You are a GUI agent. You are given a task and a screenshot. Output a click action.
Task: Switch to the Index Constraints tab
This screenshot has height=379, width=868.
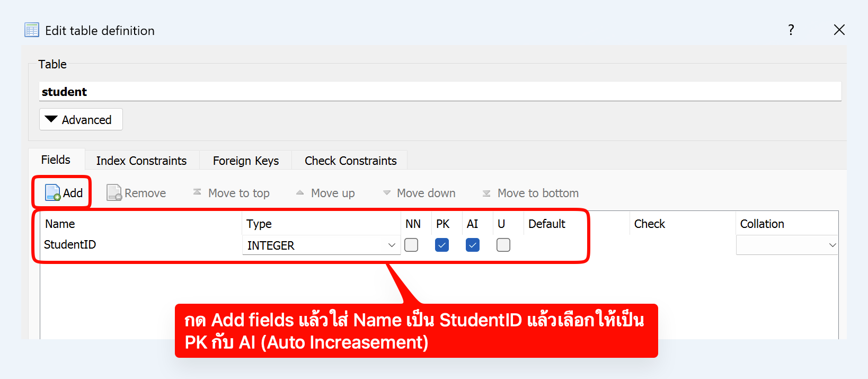(x=141, y=161)
